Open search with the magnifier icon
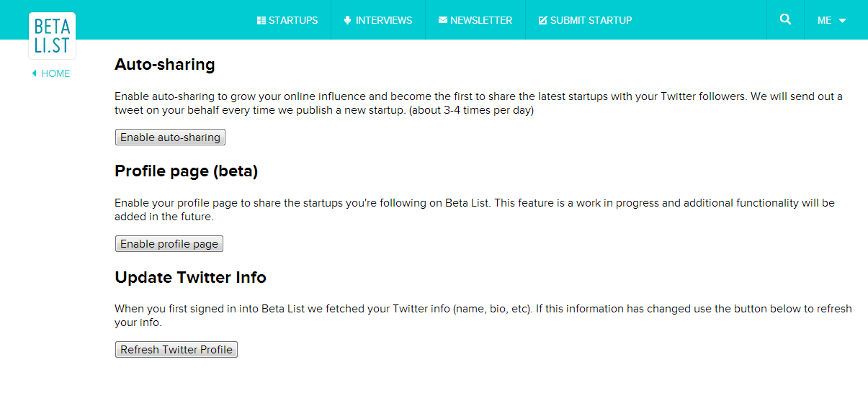 click(786, 19)
